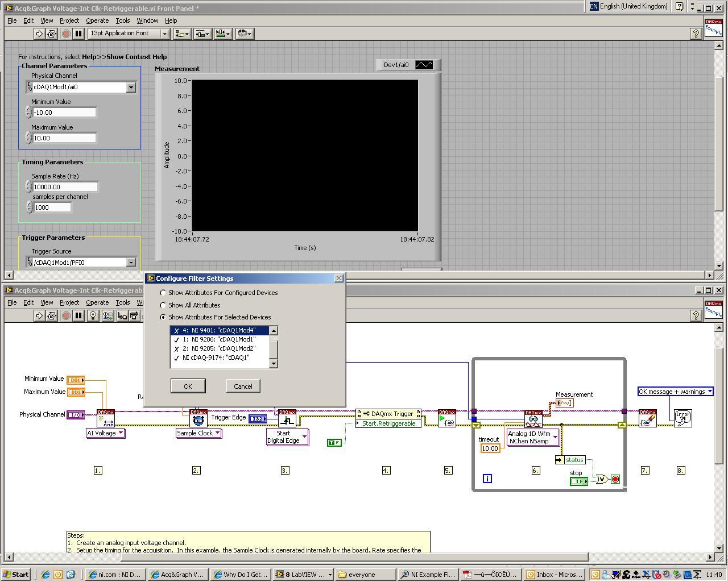Viewport: 728px width, 582px height.
Task: Open AI Voltage polymorphic selector
Action: point(105,433)
